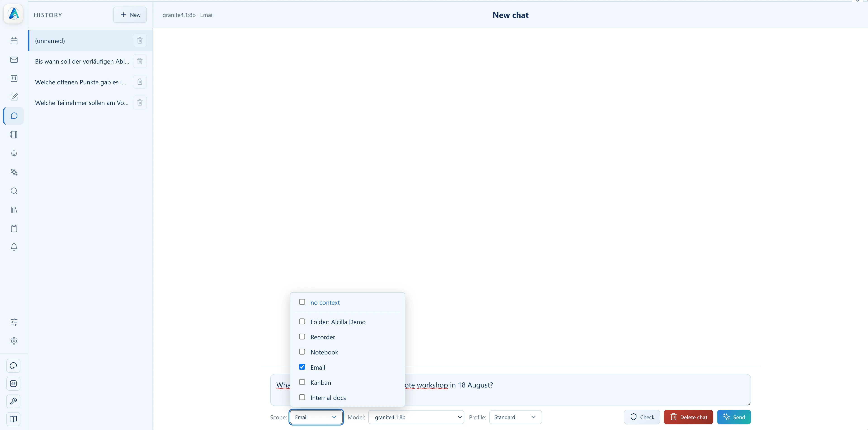Open the AI sparkles sidebar icon

(x=14, y=172)
